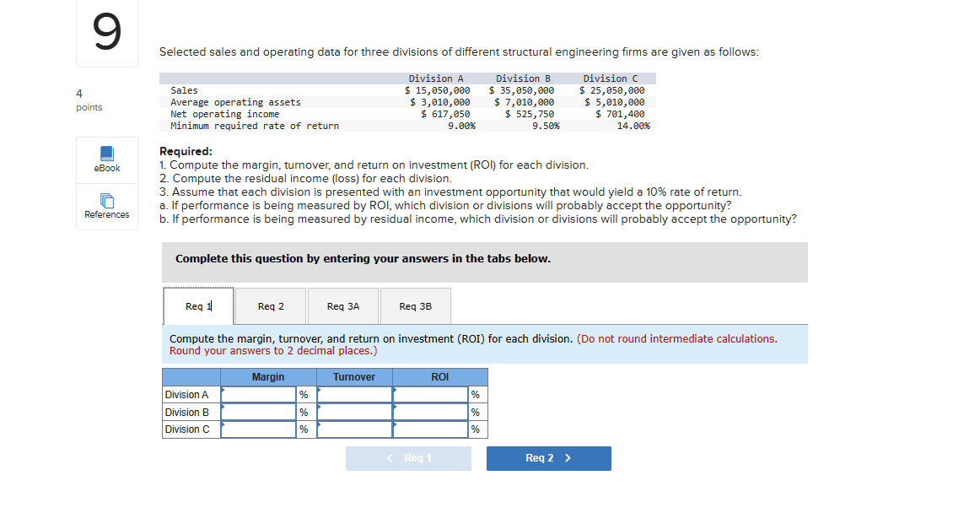
Task: Click Division B Margin input field
Action: [x=257, y=412]
